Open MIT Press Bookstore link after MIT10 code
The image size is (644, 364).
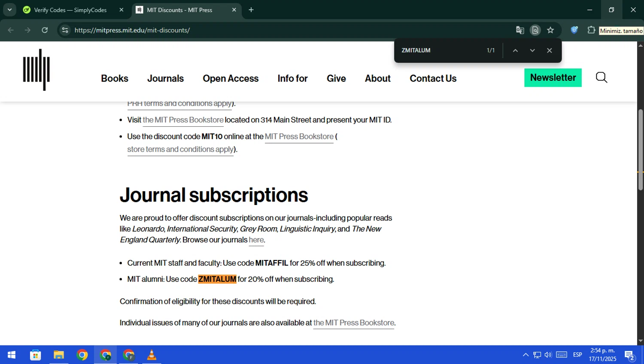click(x=299, y=137)
